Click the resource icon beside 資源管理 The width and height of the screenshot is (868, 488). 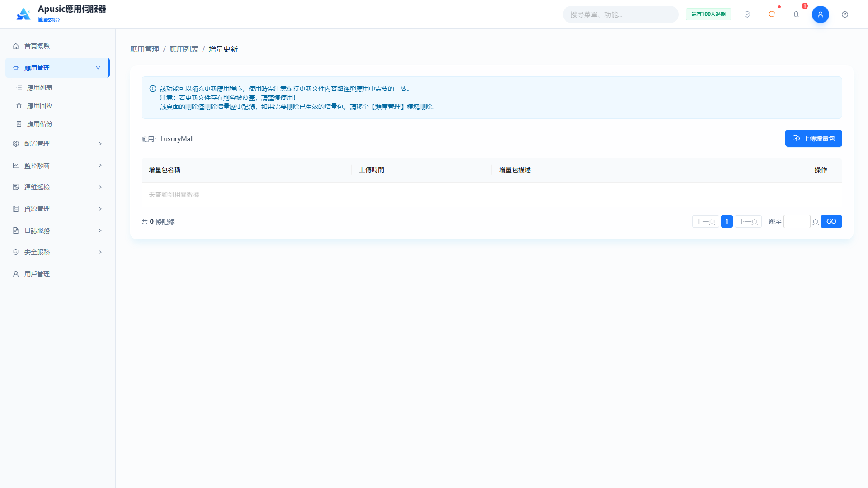(16, 209)
